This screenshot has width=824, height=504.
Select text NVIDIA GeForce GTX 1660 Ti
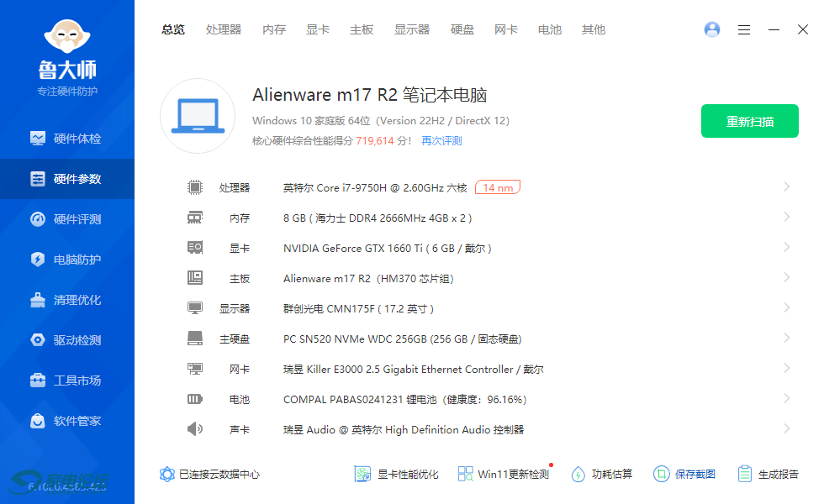(x=352, y=249)
